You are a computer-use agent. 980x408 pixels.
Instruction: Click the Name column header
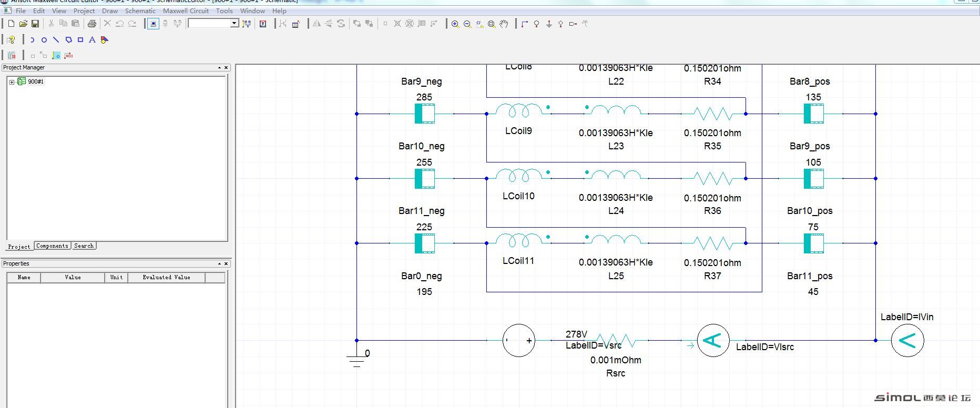click(x=24, y=277)
